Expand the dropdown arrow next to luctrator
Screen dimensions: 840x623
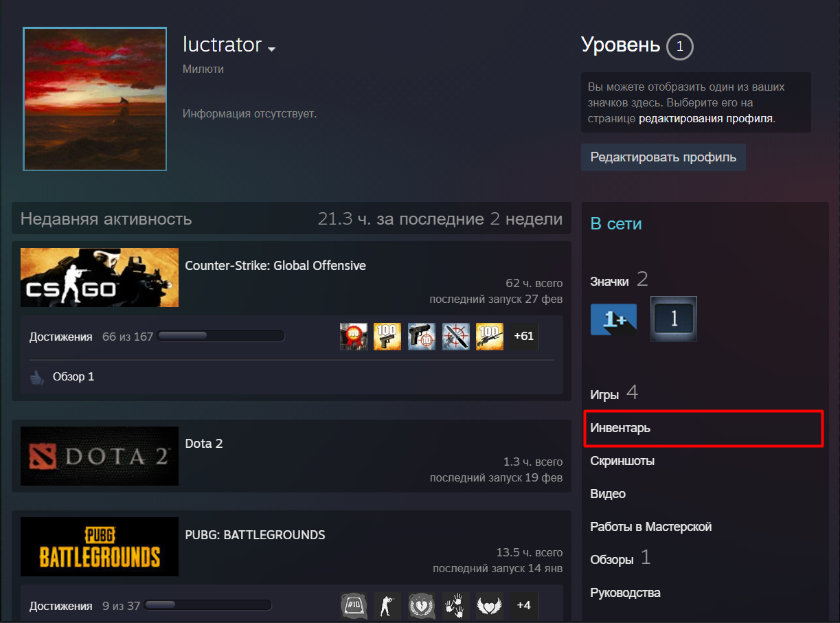[271, 49]
